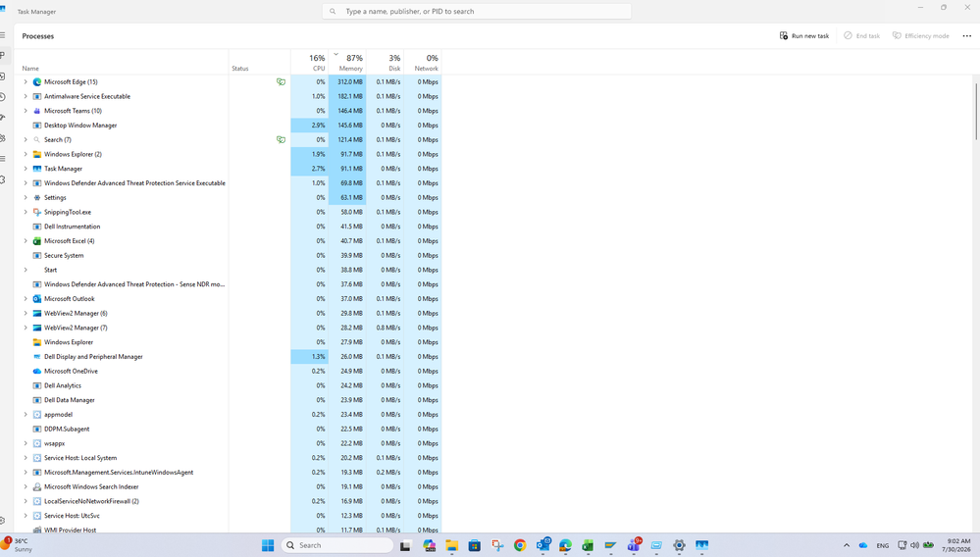
Task: Select the Dell Instrumentation process
Action: click(229, 227)
